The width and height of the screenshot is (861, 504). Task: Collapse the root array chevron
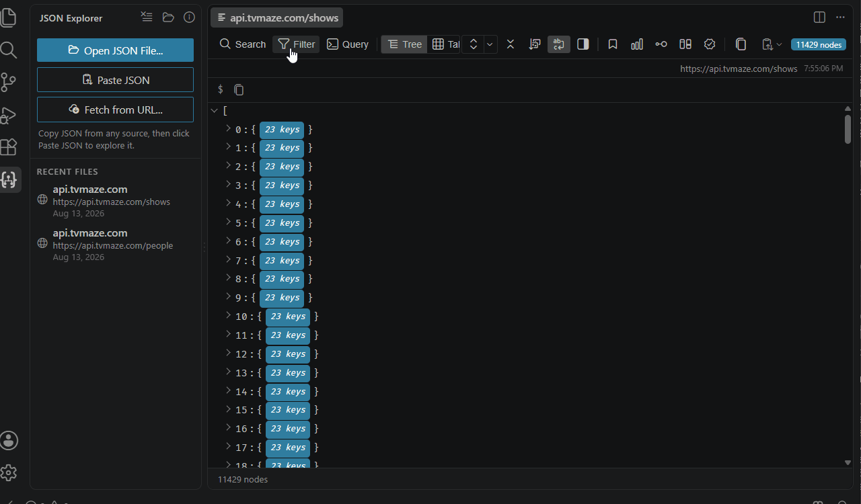[215, 110]
